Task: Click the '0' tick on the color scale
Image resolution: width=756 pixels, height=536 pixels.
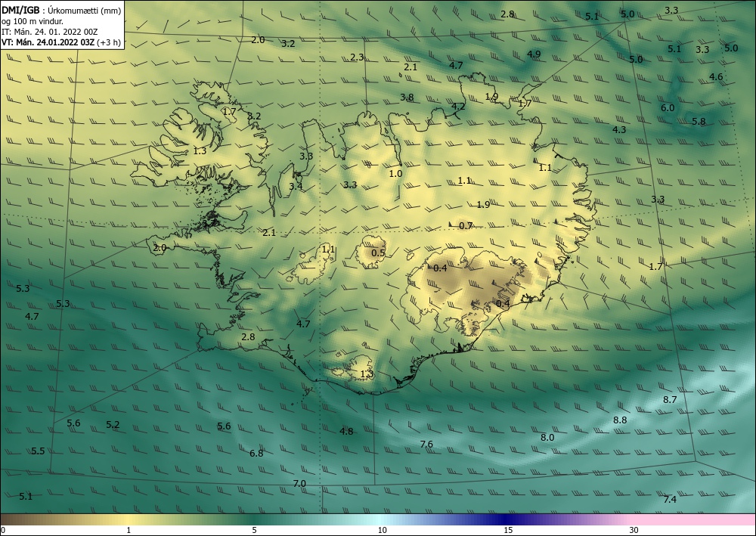Action: [3, 530]
